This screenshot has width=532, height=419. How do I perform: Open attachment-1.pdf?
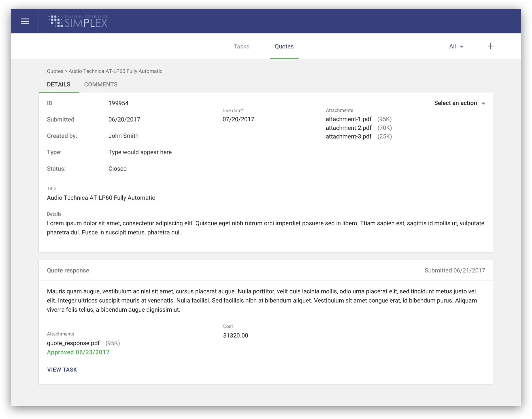click(348, 119)
